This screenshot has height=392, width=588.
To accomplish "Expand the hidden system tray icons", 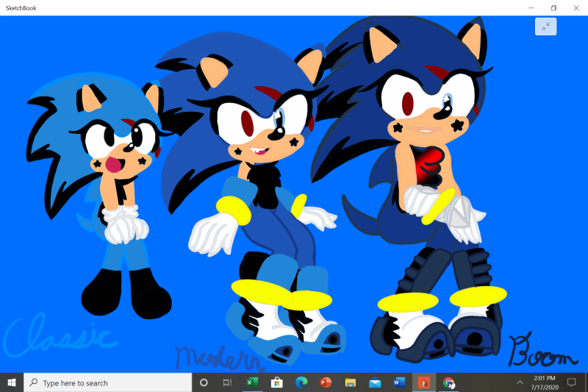I will [x=520, y=382].
